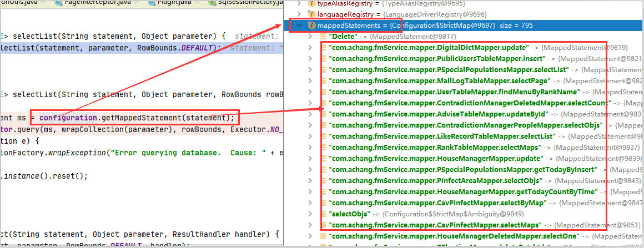This screenshot has width=644, height=248.
Task: Open the SqlSessionFactory editor tab
Action: 245,2
